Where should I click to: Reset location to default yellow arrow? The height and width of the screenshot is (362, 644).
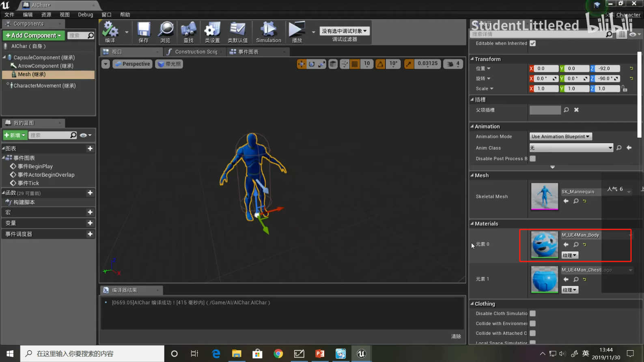tap(631, 69)
